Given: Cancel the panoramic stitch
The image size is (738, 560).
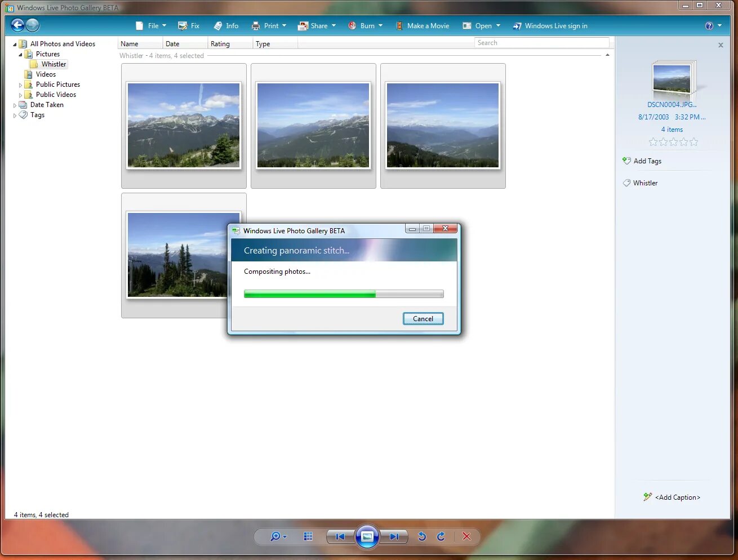Looking at the screenshot, I should point(423,319).
